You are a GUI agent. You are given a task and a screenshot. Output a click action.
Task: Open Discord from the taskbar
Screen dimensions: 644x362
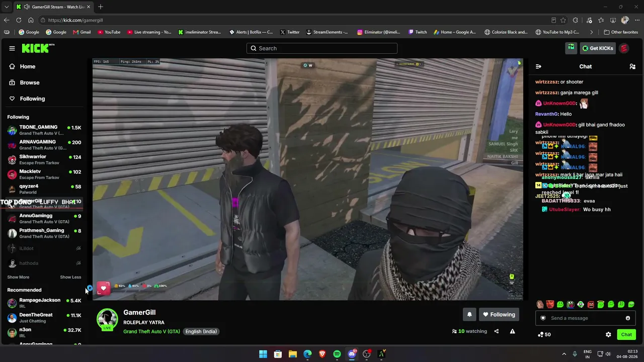point(352,354)
